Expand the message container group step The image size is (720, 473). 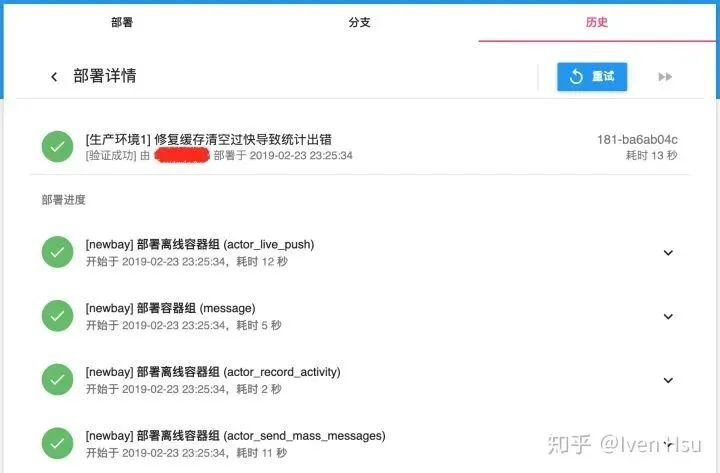[x=668, y=316]
